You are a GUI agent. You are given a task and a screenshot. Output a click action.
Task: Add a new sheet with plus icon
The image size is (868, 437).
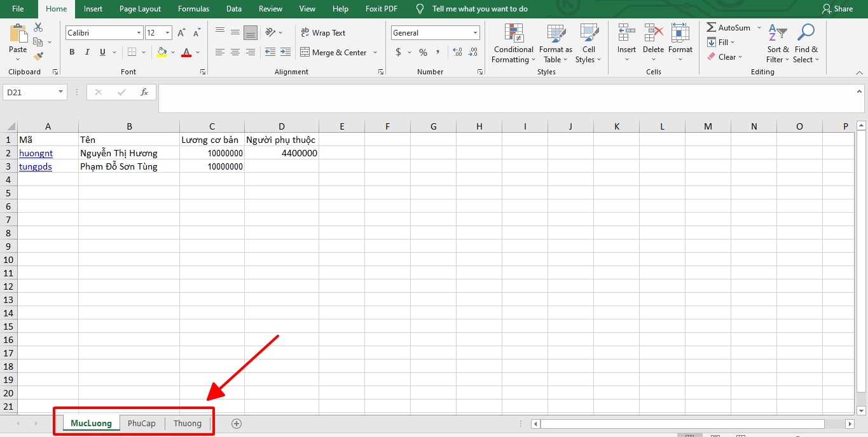237,424
